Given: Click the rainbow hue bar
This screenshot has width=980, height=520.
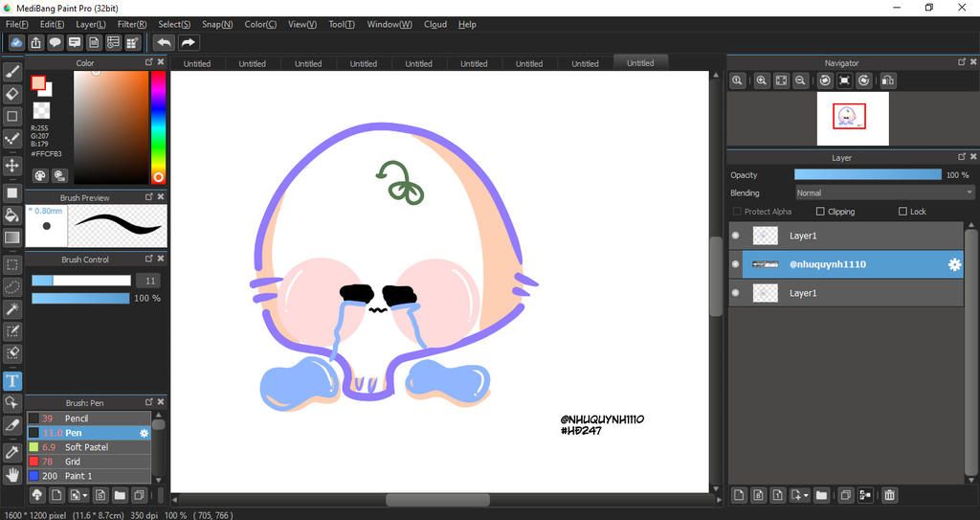Looking at the screenshot, I should [158, 127].
